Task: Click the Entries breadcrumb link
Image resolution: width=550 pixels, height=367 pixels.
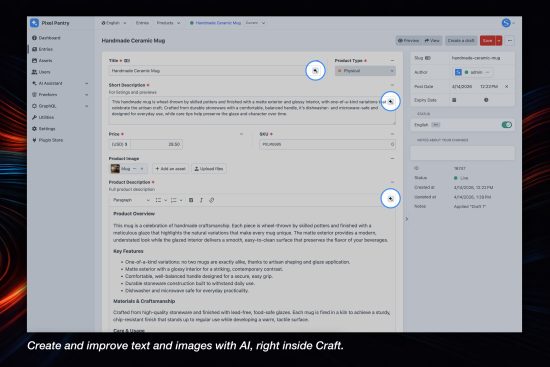Action: [142, 23]
